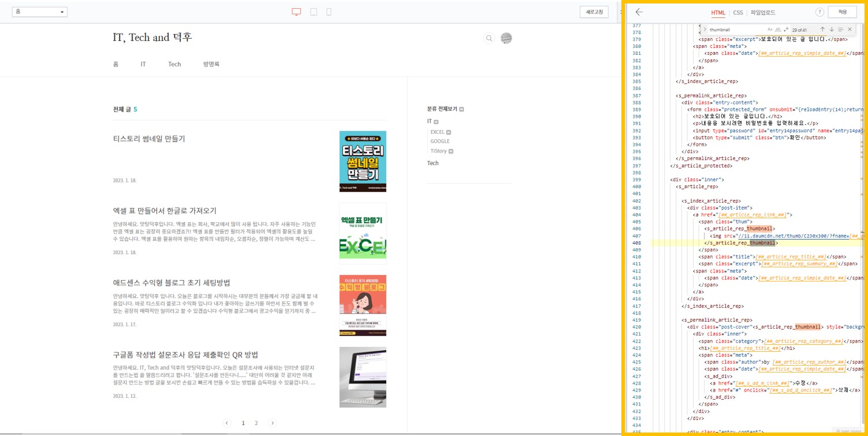Image resolution: width=868 pixels, height=436 pixels.
Task: Go to the next page arrow in pagination
Action: (273, 423)
